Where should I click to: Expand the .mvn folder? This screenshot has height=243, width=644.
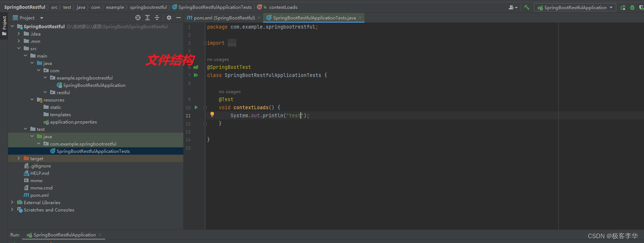tap(19, 41)
